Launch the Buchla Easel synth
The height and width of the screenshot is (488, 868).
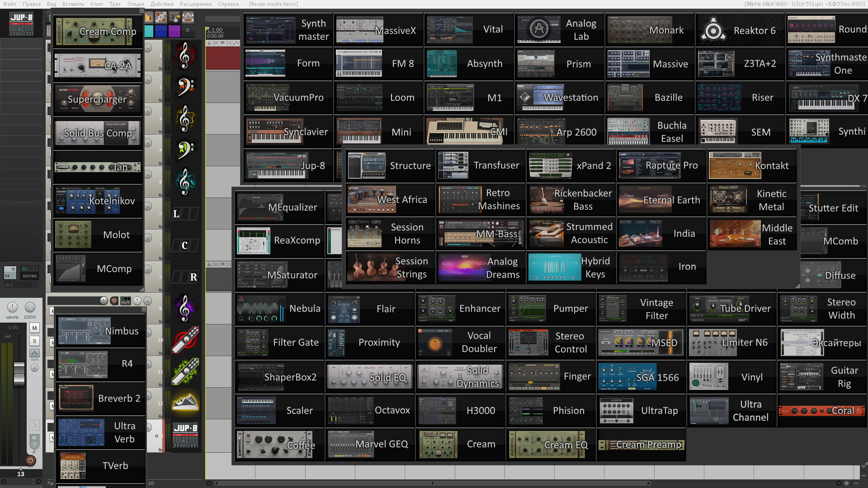point(650,131)
